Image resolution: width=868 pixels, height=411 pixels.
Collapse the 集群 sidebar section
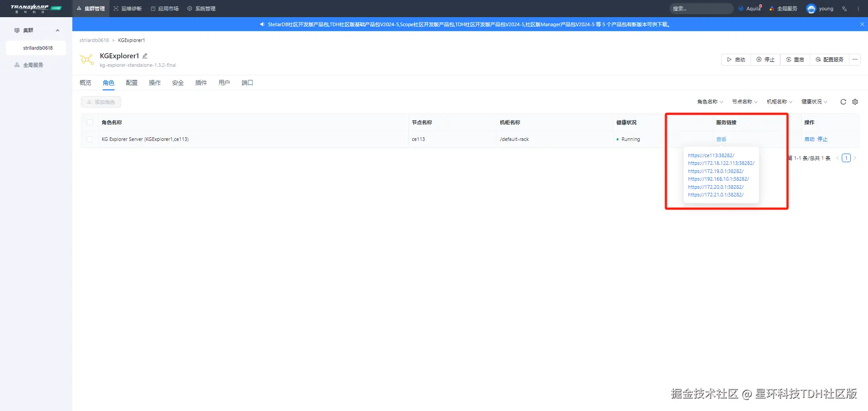[x=57, y=30]
